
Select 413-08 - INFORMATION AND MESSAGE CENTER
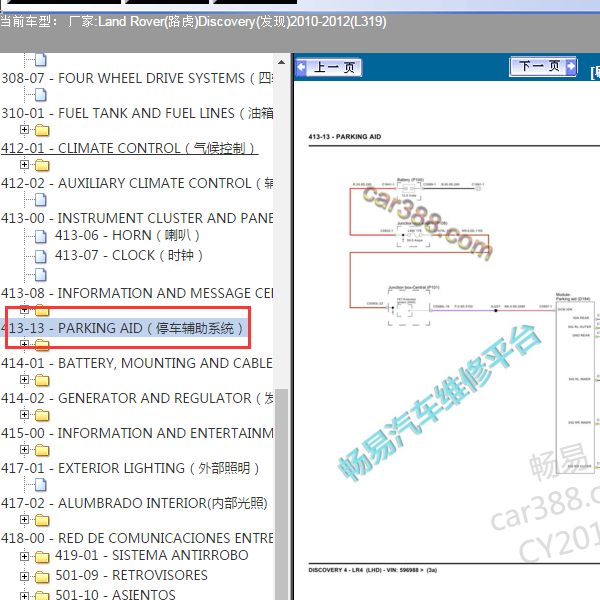pyautogui.click(x=137, y=293)
